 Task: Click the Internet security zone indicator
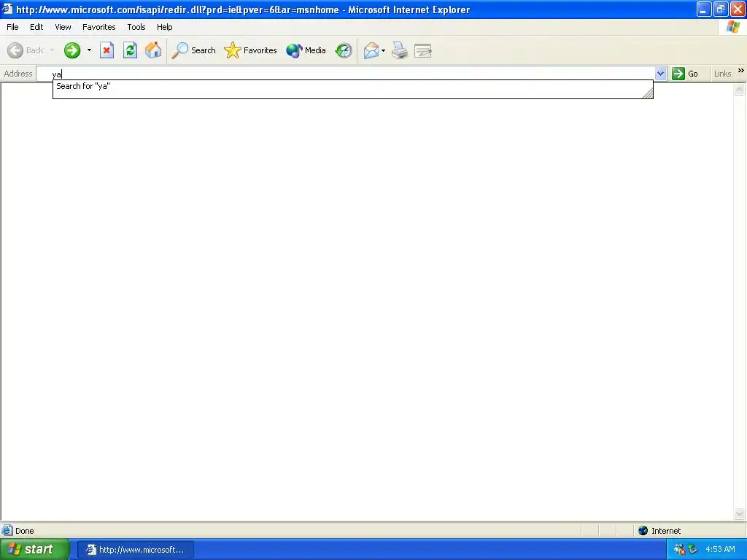coord(659,531)
